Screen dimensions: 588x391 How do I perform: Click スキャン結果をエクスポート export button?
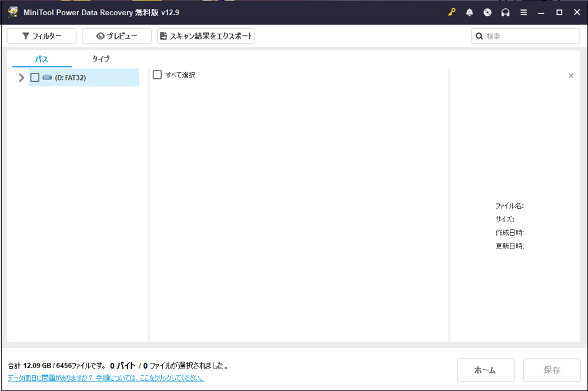pyautogui.click(x=206, y=36)
